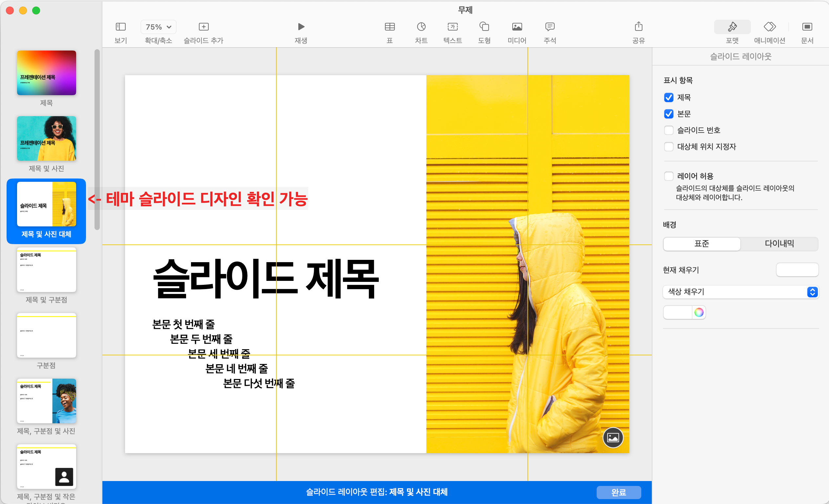Click the Table (표) toolbar icon
Screen dimensions: 829x504
[390, 27]
